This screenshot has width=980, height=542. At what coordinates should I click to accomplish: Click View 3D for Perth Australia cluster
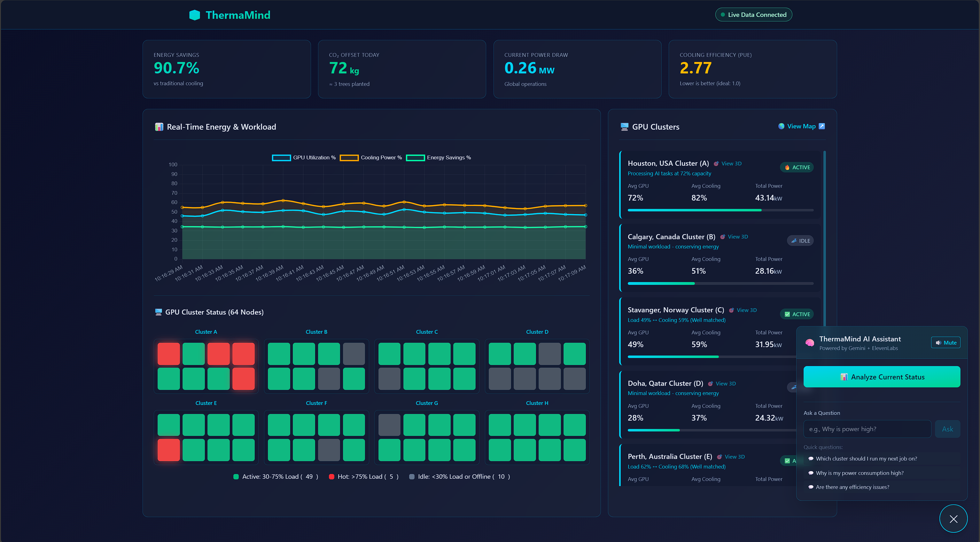point(734,456)
